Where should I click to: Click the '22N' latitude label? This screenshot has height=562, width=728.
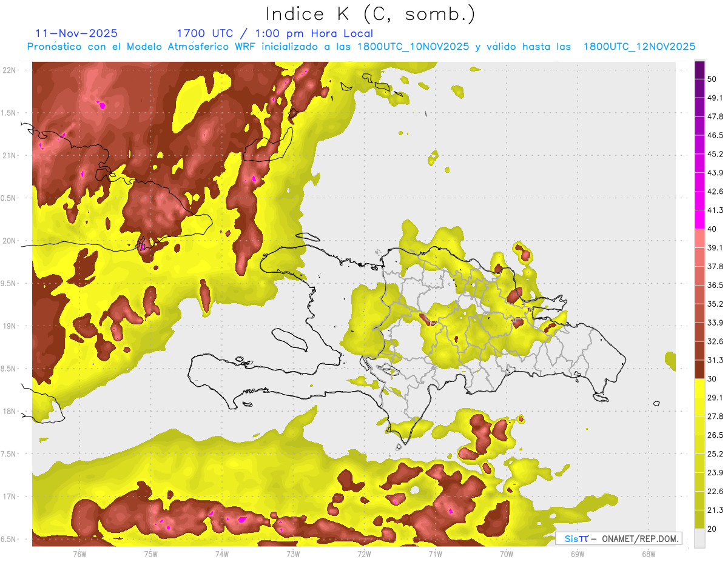pos(10,70)
